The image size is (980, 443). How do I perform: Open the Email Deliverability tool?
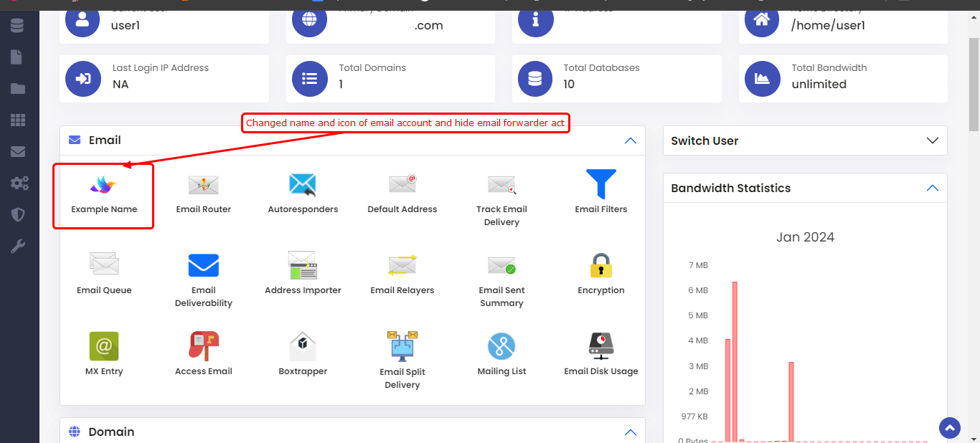pos(203,266)
